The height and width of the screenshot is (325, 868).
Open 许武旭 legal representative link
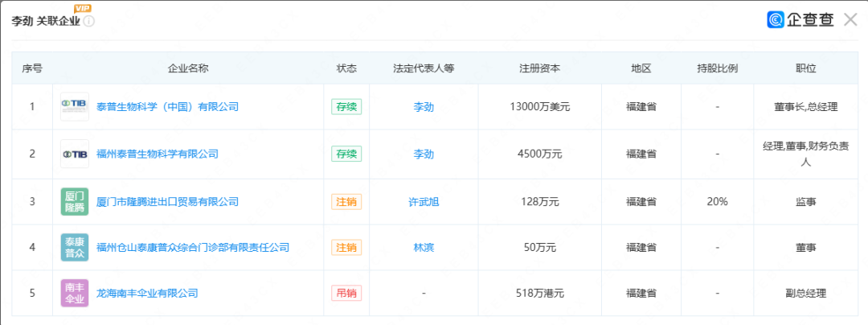tap(424, 202)
